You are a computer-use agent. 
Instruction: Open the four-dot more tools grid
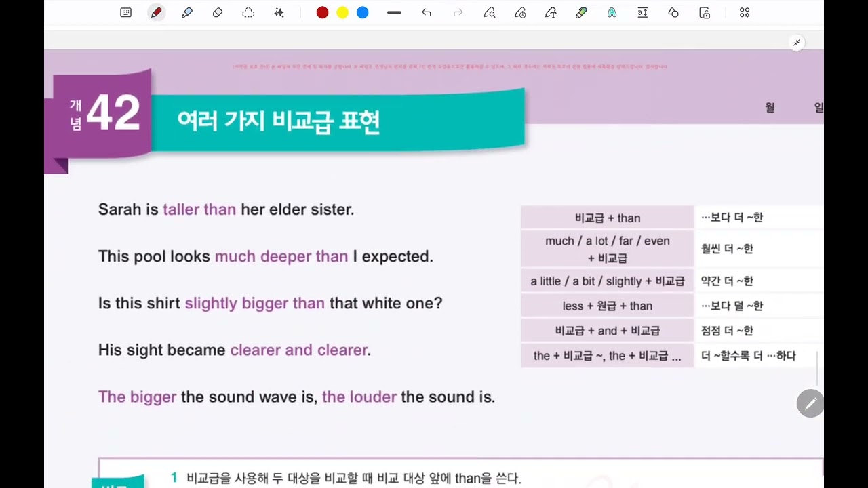tap(745, 12)
